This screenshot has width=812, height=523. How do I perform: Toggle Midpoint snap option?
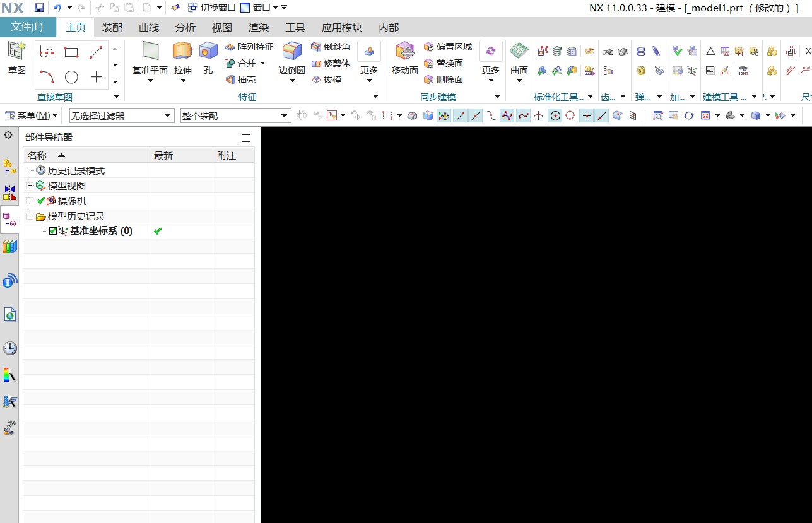click(476, 115)
